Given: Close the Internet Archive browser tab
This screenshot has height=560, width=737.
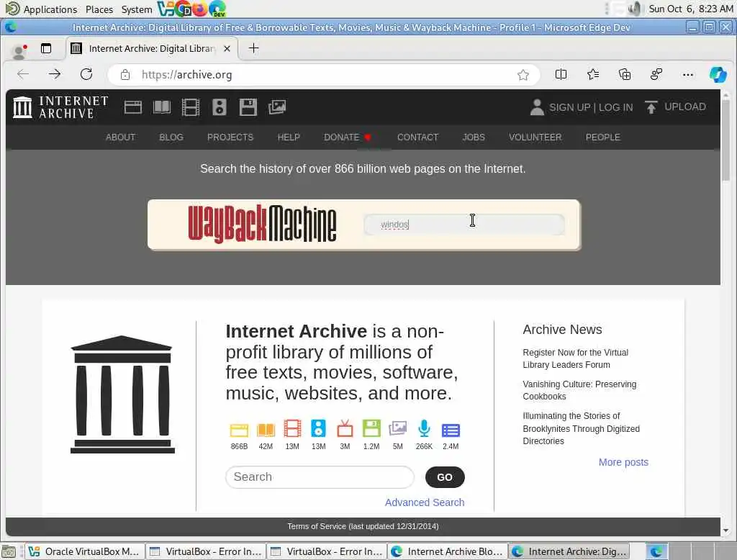Looking at the screenshot, I should (227, 48).
